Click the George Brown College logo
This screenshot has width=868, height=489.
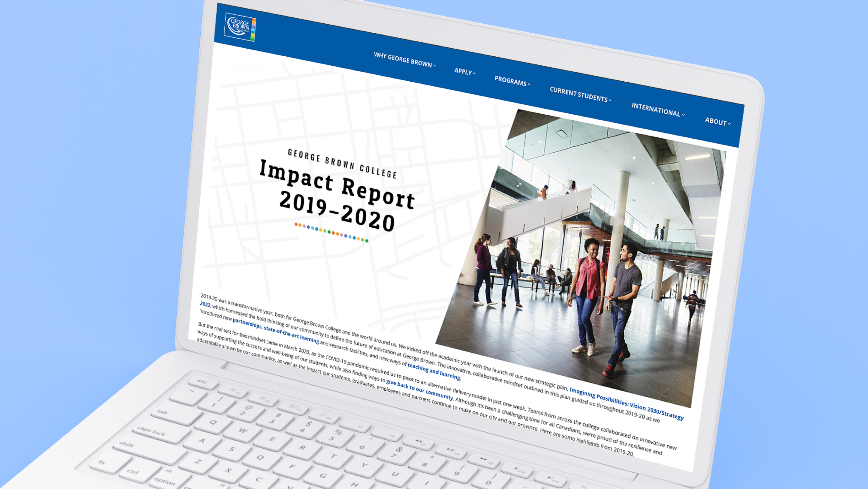240,27
